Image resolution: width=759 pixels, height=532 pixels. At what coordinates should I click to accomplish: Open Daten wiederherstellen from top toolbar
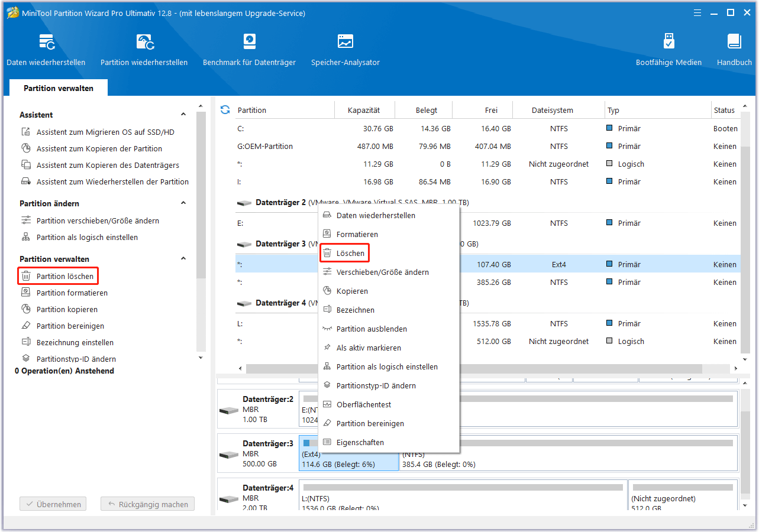(x=46, y=50)
